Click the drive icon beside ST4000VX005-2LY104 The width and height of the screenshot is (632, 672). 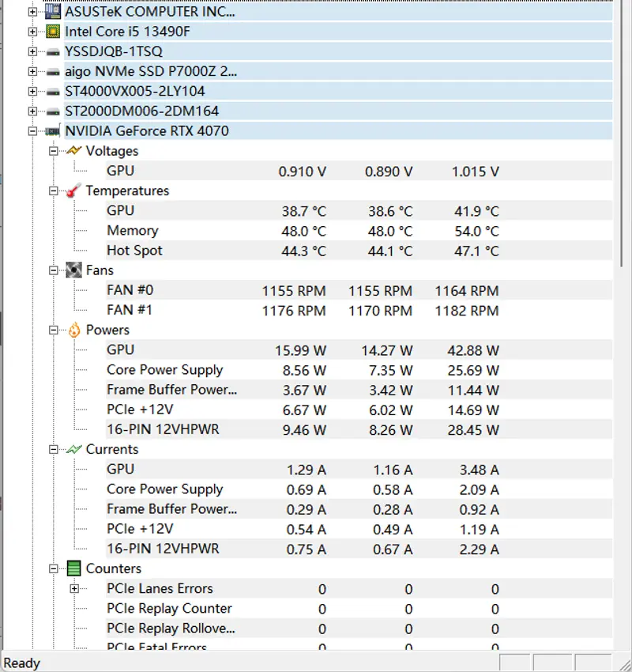(53, 92)
